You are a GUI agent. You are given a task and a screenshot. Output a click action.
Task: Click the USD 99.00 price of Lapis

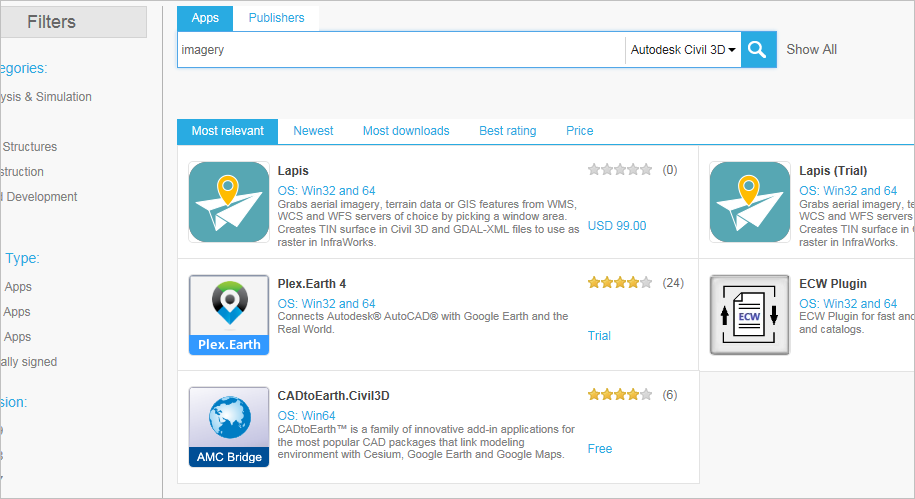coord(617,226)
